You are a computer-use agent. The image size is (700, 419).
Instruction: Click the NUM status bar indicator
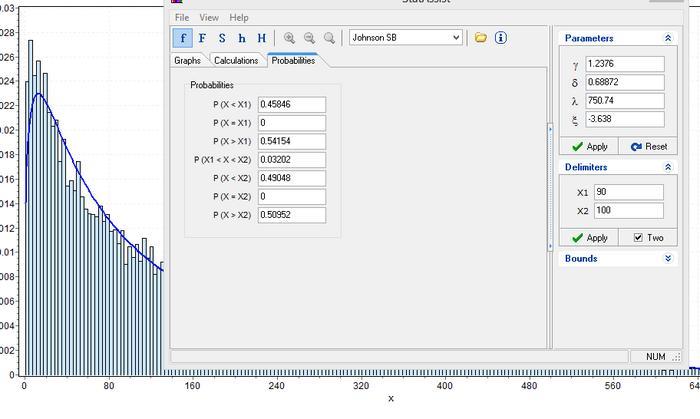pos(655,357)
